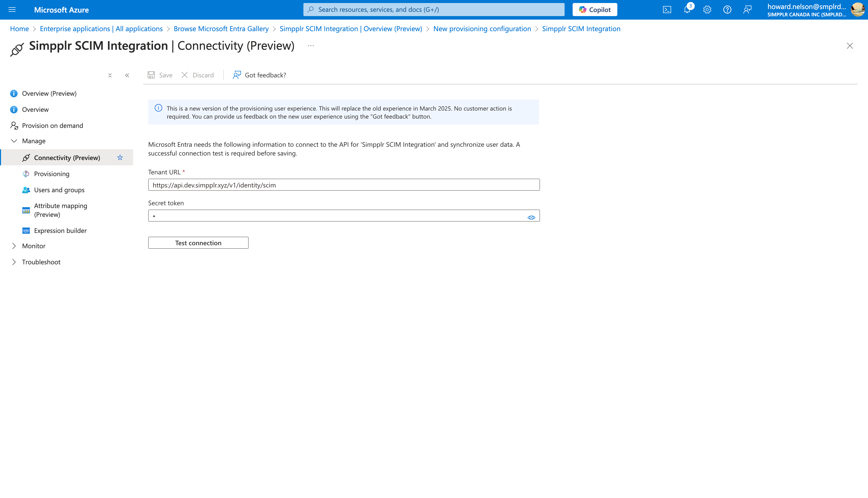Click the Test connection button

pos(198,243)
